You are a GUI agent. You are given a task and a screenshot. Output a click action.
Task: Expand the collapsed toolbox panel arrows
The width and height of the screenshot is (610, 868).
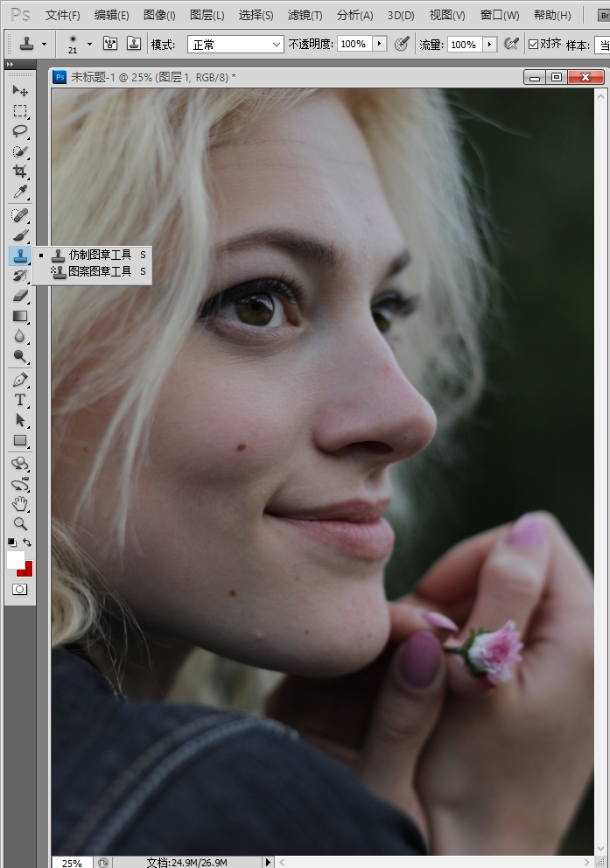point(10,64)
